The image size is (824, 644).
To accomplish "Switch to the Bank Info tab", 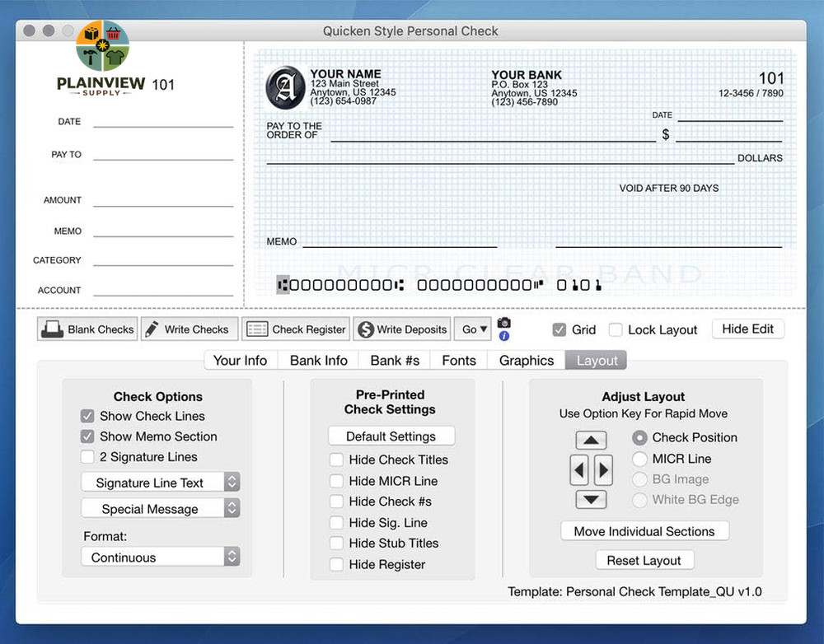I will coord(318,361).
